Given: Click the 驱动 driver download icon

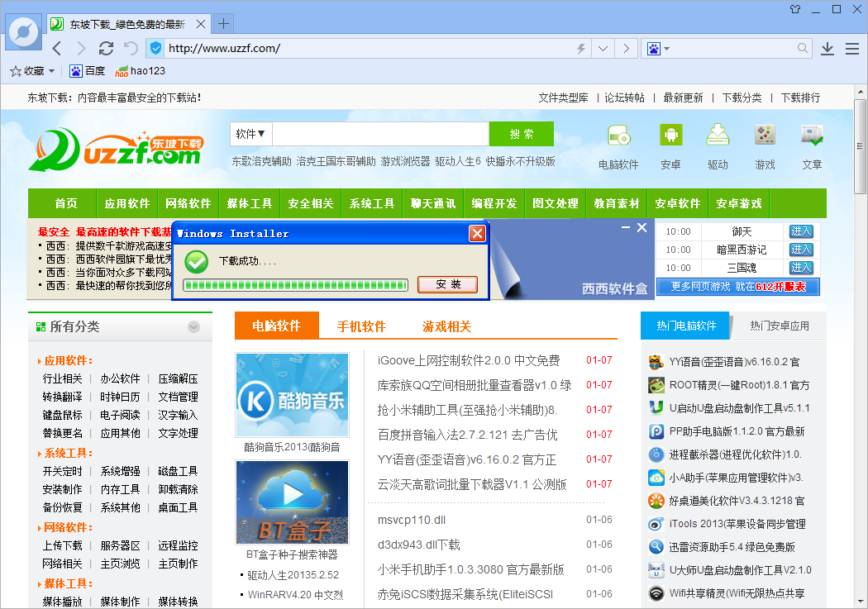Looking at the screenshot, I should coord(718,135).
